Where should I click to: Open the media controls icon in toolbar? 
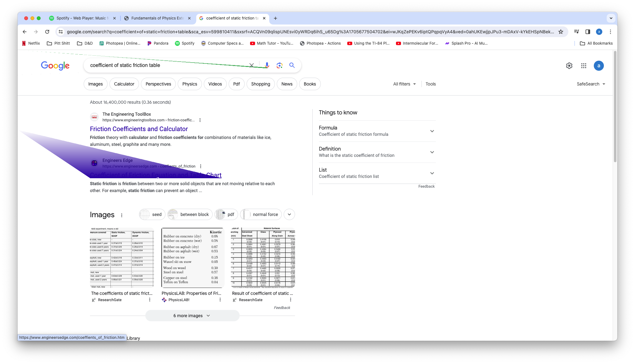click(x=576, y=32)
